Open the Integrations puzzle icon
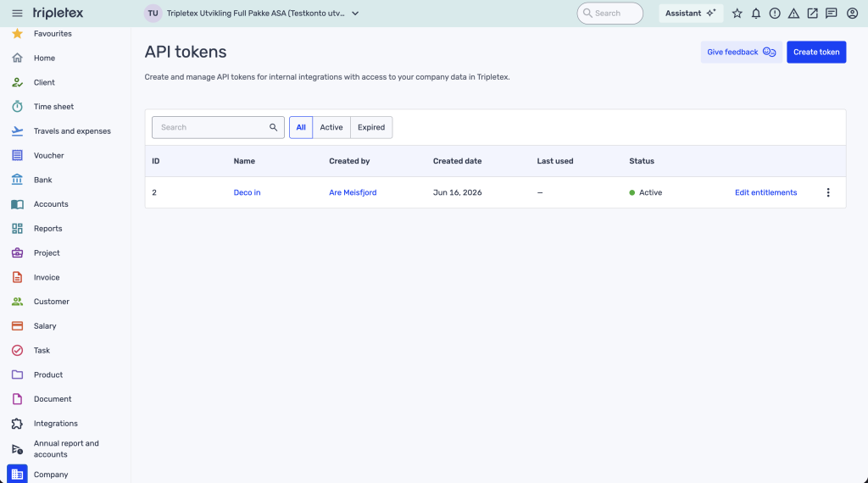This screenshot has height=483, width=868. pyautogui.click(x=17, y=423)
